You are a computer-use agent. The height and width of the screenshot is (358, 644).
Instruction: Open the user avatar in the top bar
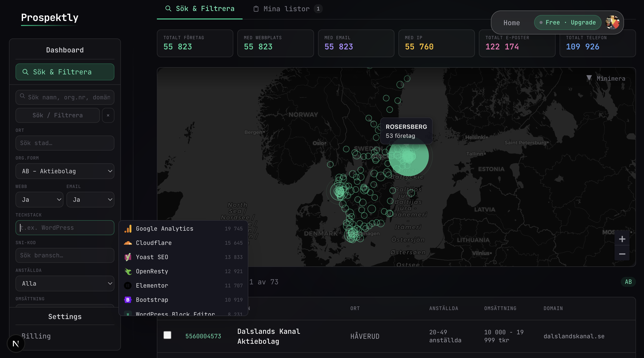click(x=613, y=22)
